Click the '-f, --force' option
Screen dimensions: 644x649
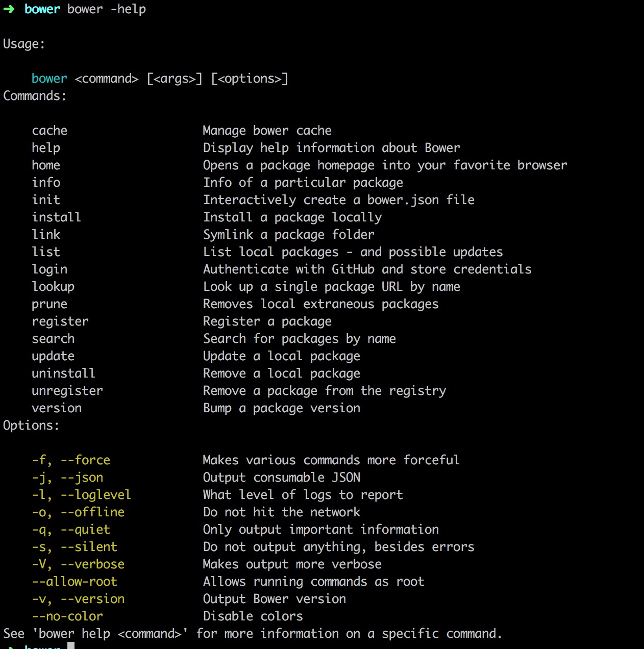[x=71, y=460]
